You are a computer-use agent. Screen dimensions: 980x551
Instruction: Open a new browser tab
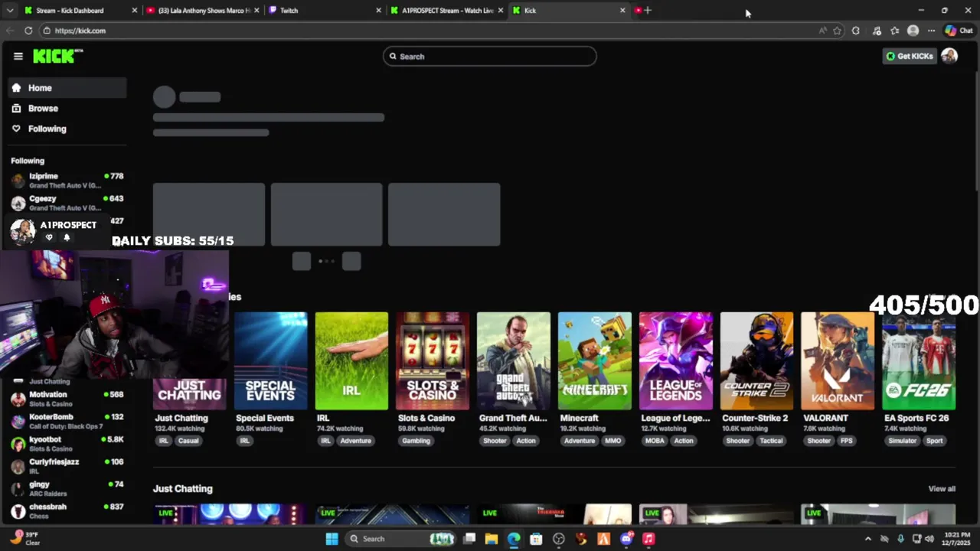click(648, 11)
